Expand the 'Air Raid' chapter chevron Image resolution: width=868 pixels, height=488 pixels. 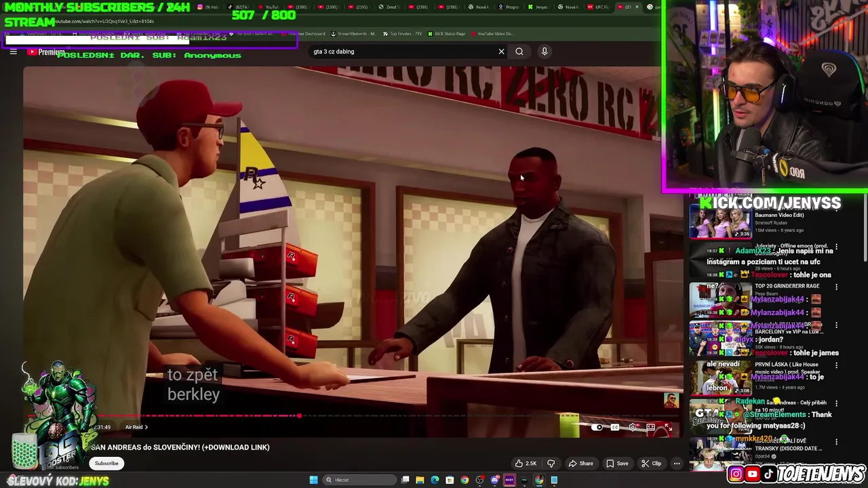pos(146,427)
